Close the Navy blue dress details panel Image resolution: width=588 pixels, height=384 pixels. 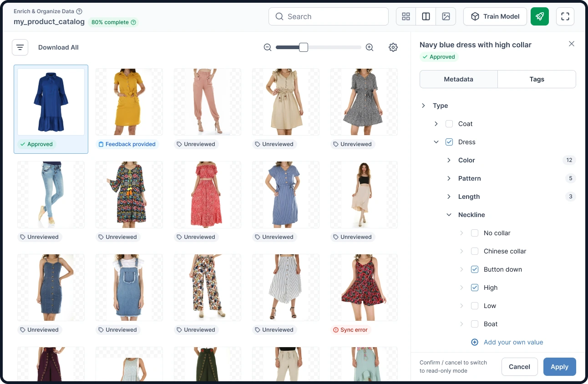572,44
